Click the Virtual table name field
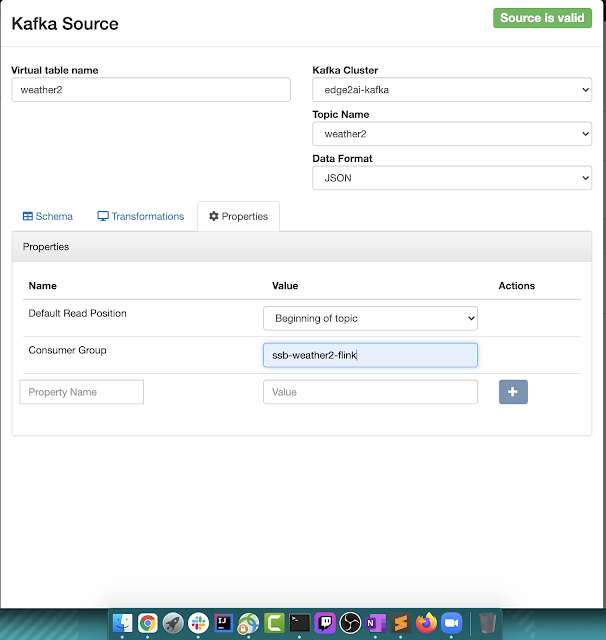 150,90
